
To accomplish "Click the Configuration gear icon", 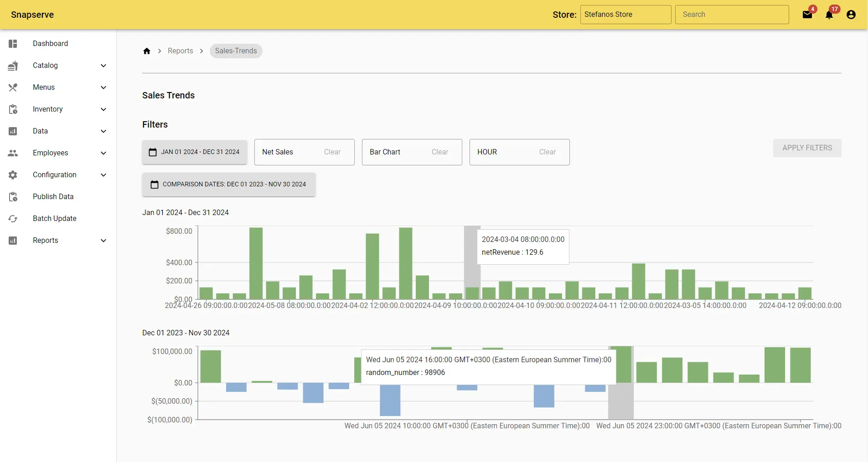I will pyautogui.click(x=13, y=175).
